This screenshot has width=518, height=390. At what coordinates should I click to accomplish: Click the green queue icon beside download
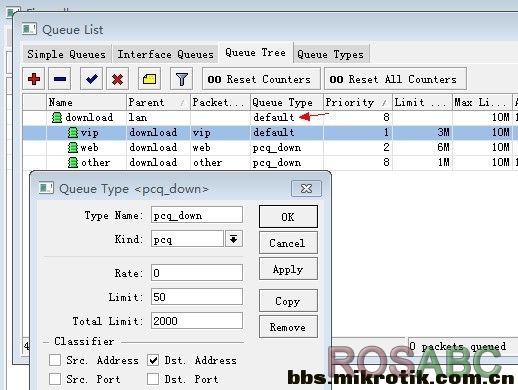[57, 117]
